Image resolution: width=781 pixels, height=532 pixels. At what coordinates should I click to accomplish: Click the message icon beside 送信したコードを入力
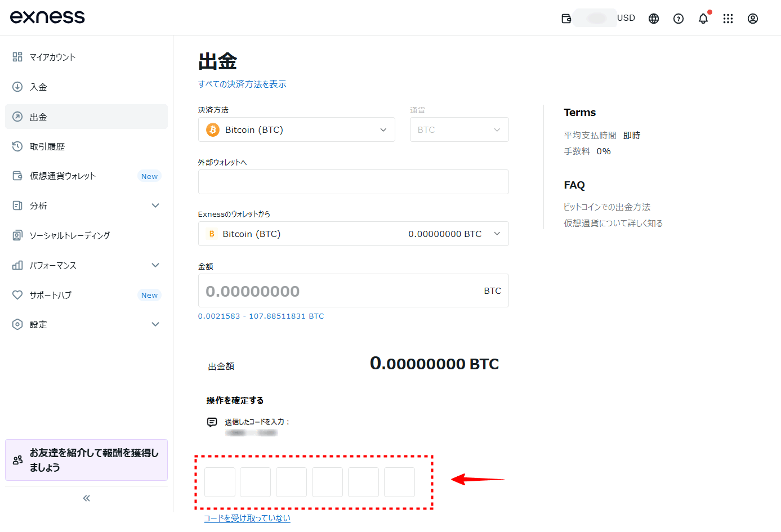point(212,422)
